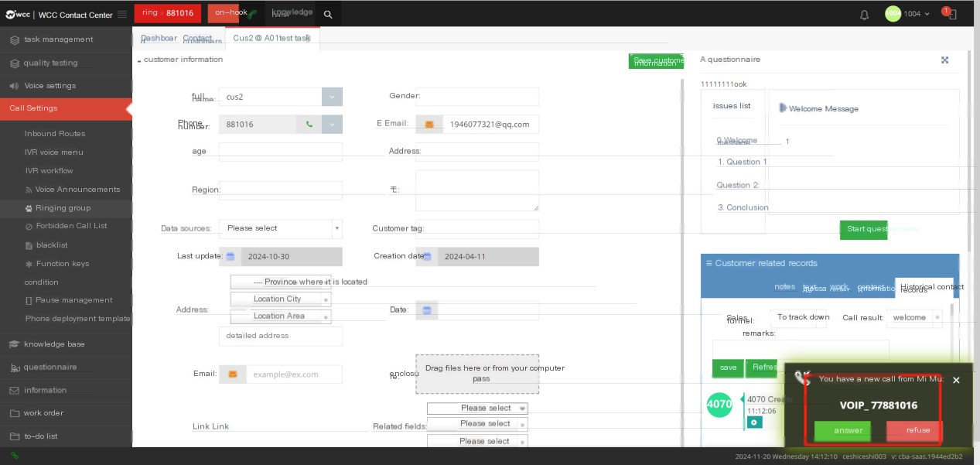Collapse the Call Settings sidebar section
This screenshot has width=980, height=465.
66,108
